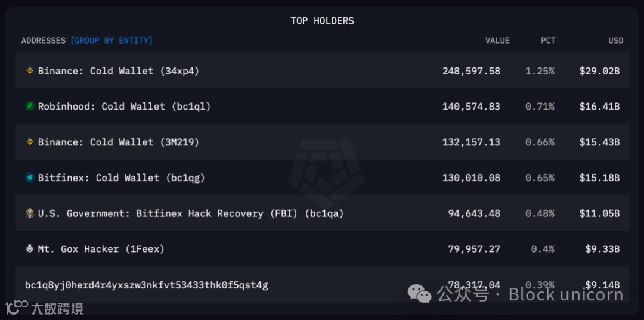
Task: Toggle the GROUP BY ENTITY option
Action: 112,41
